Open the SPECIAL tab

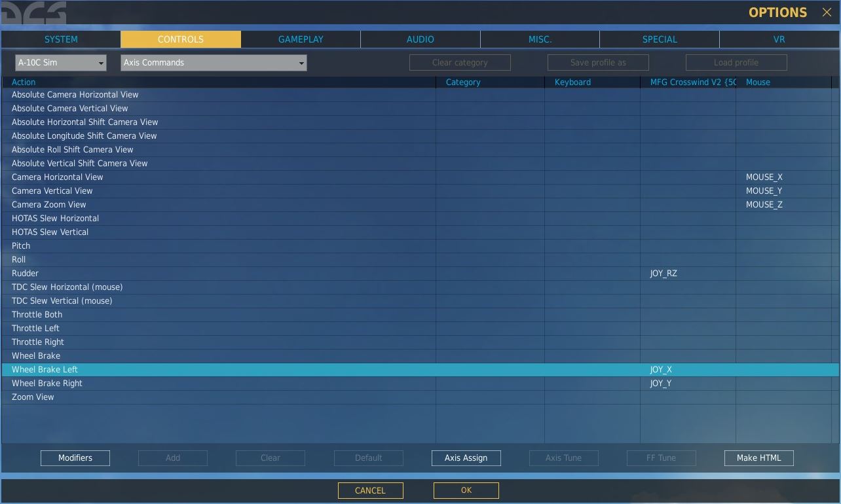click(660, 39)
